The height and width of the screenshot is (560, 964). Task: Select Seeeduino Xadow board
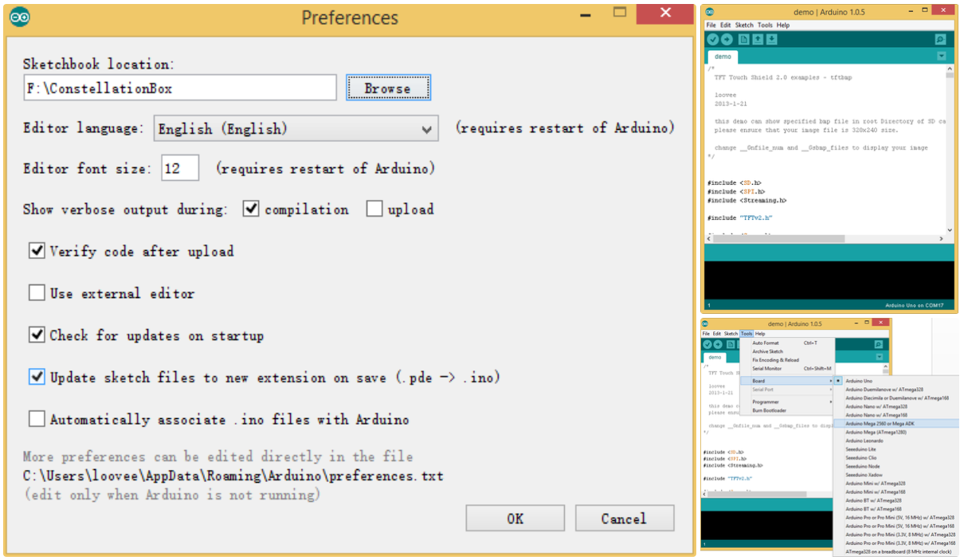point(896,475)
